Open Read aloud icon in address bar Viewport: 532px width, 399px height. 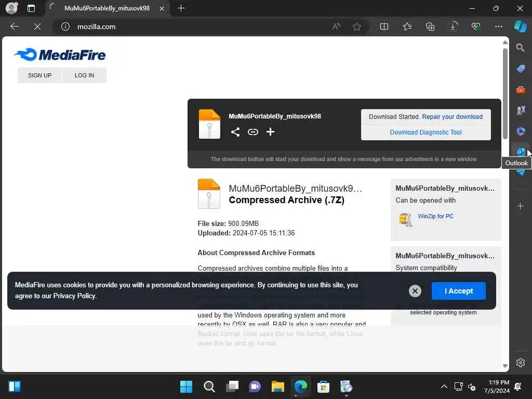click(336, 26)
